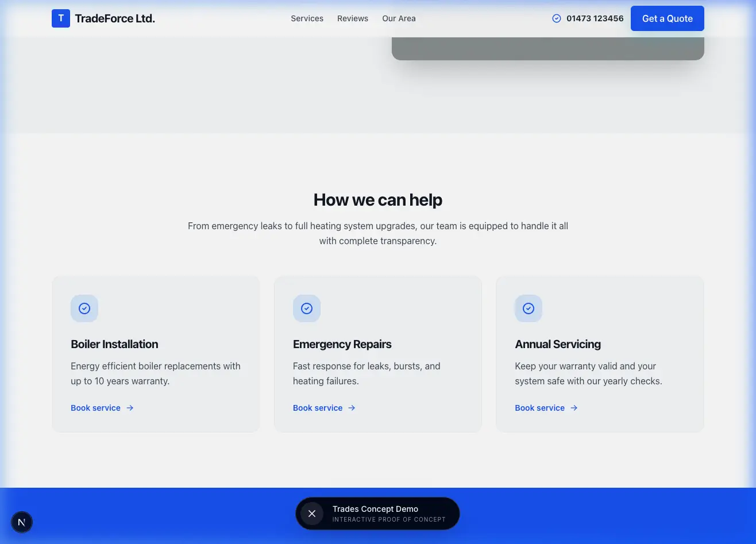Click the TradeForce Ltd. brand name
The image size is (756, 544).
pos(115,18)
